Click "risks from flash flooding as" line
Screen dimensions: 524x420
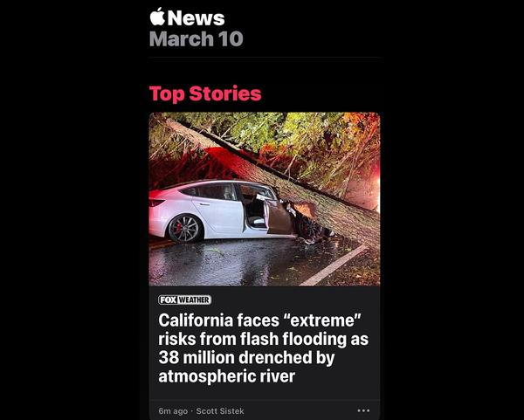(x=264, y=339)
